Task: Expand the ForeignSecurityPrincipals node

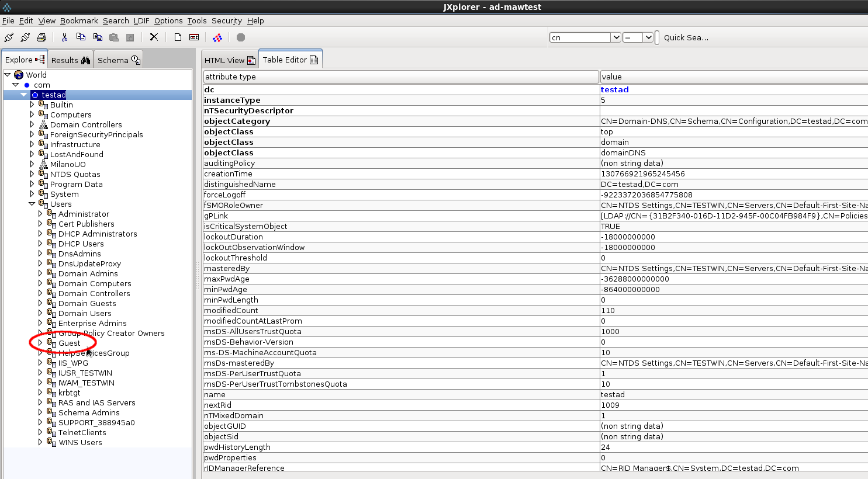Action: click(32, 134)
